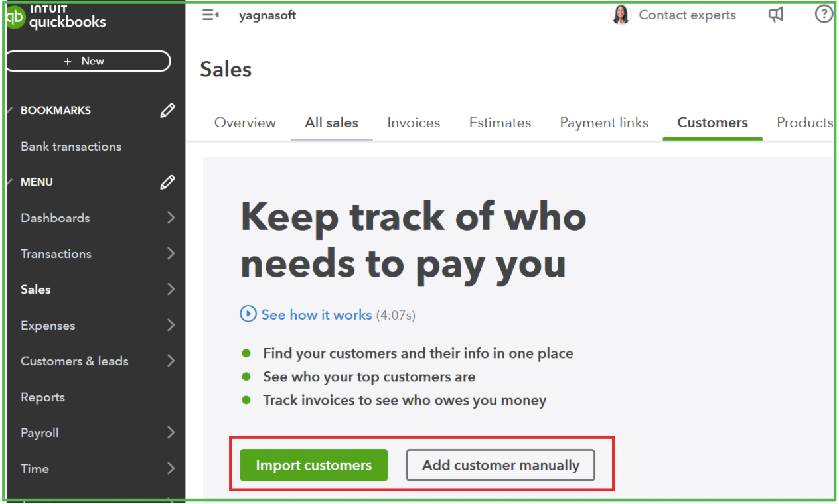Open Customers & leads in the sidebar

(74, 361)
